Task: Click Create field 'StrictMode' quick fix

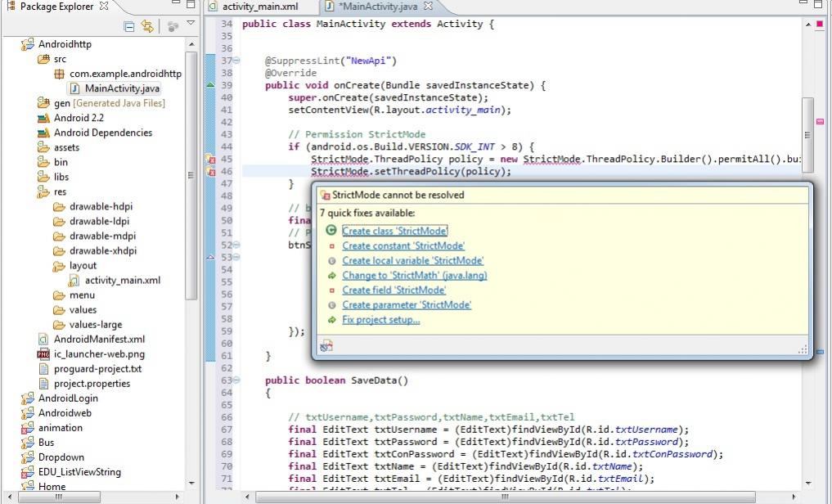Action: coord(394,290)
